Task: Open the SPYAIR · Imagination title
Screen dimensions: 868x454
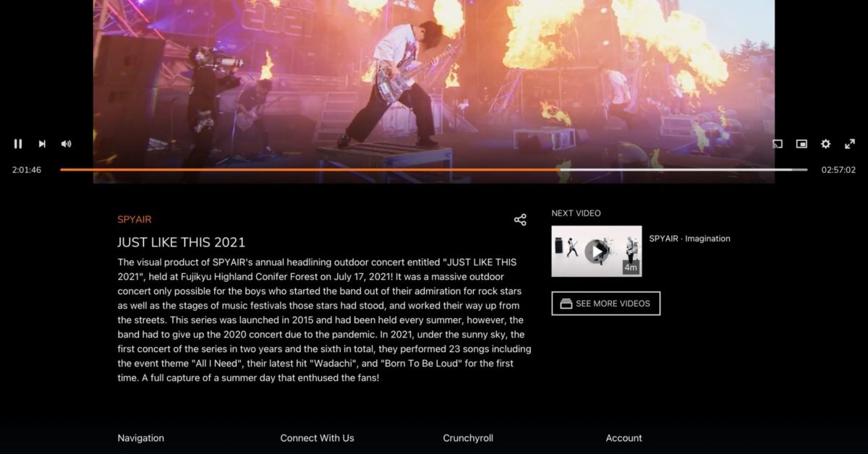Action: click(x=689, y=239)
